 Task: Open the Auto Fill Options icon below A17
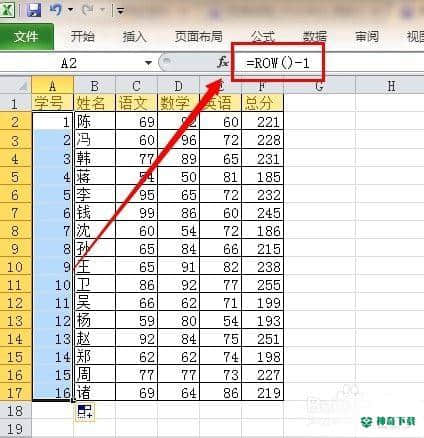pos(85,411)
